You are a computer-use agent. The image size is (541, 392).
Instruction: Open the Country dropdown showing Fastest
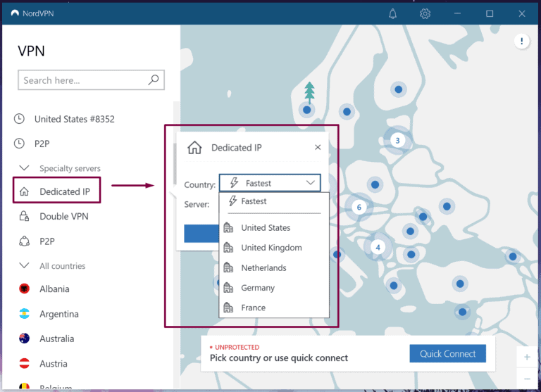click(270, 183)
